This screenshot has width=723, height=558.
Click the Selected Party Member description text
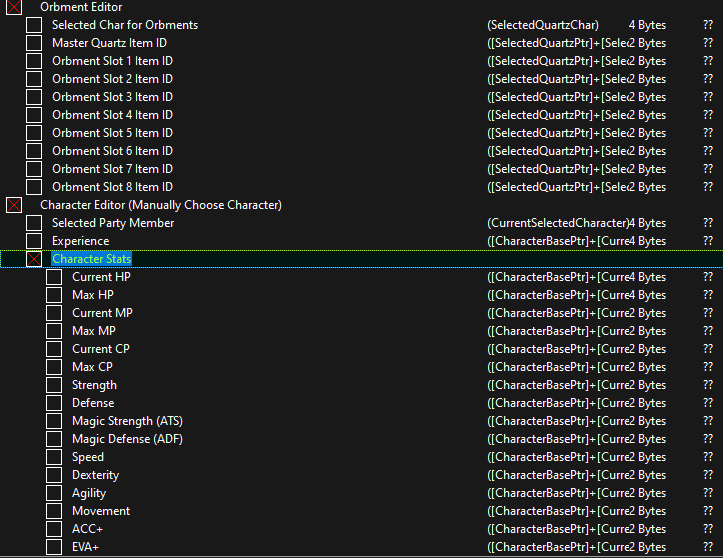point(113,223)
